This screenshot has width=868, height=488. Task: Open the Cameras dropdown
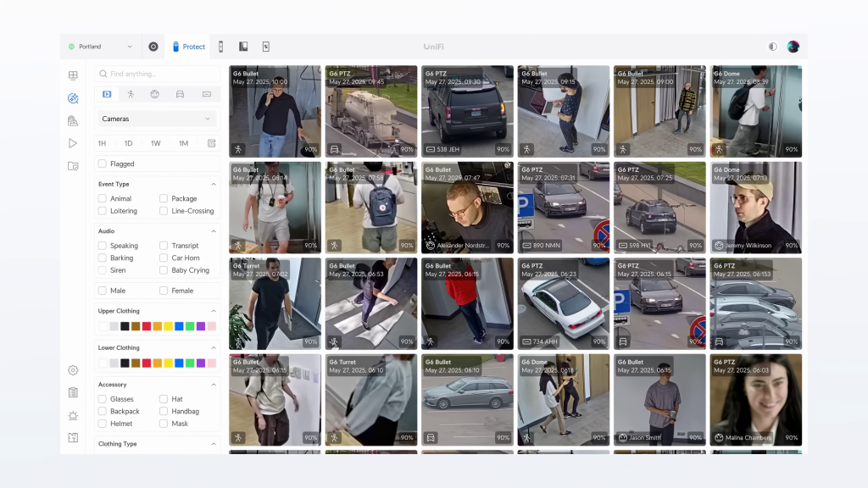(157, 119)
